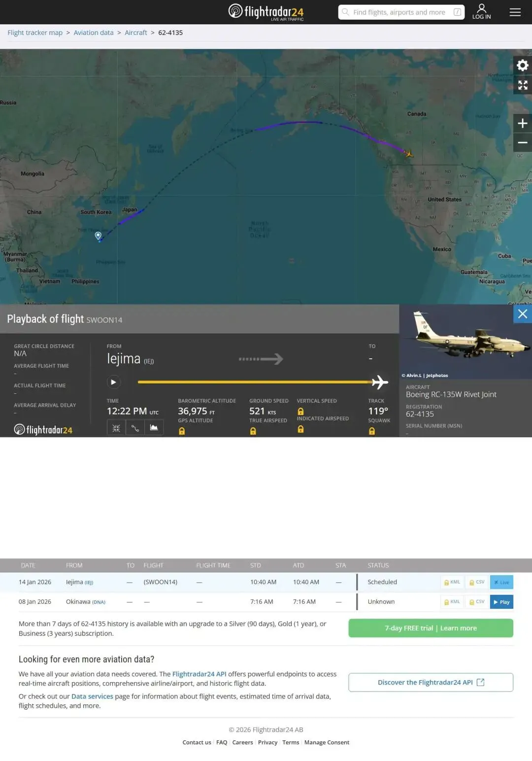Click the 36,975 FT altitude value

coord(196,411)
